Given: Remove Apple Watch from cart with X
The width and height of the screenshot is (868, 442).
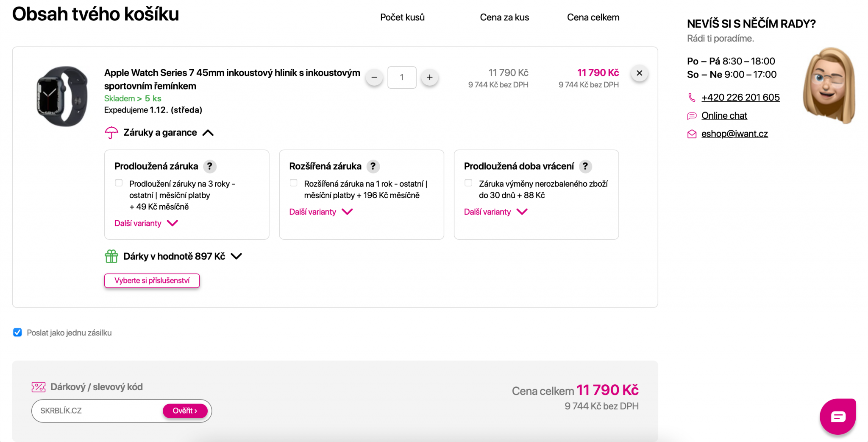Looking at the screenshot, I should pyautogui.click(x=639, y=73).
